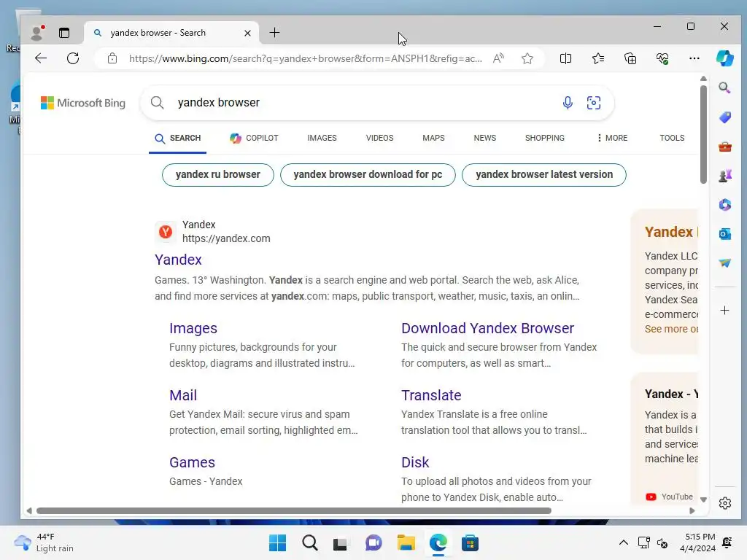This screenshot has width=747, height=560.
Task: Choose 'yandex browser download for pc' suggestion
Action: [x=368, y=175]
